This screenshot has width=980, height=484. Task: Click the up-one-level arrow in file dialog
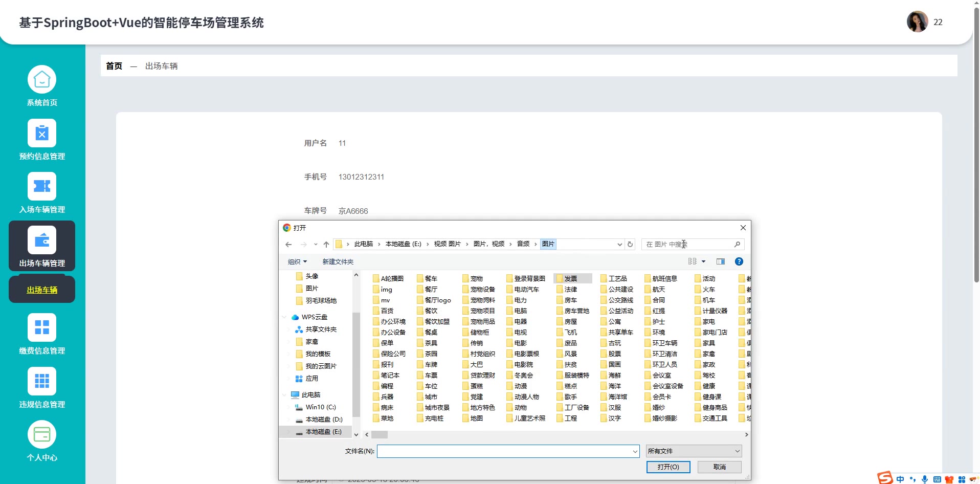[326, 245]
